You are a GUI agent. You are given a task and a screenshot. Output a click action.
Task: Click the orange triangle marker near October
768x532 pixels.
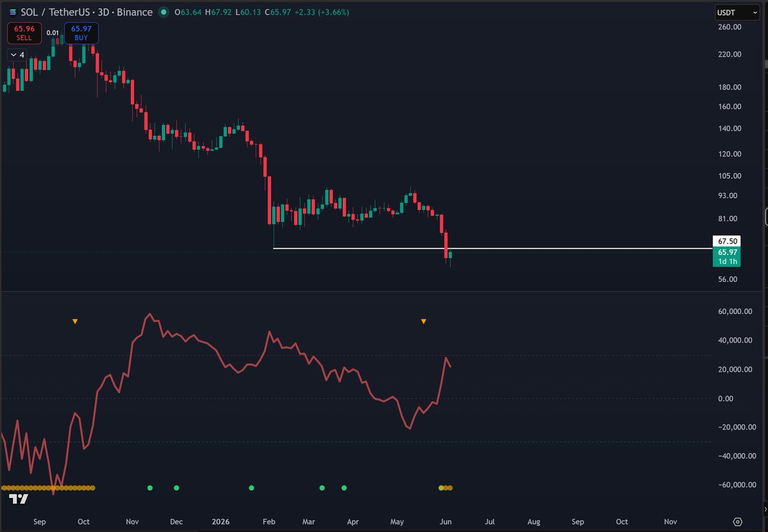[75, 321]
